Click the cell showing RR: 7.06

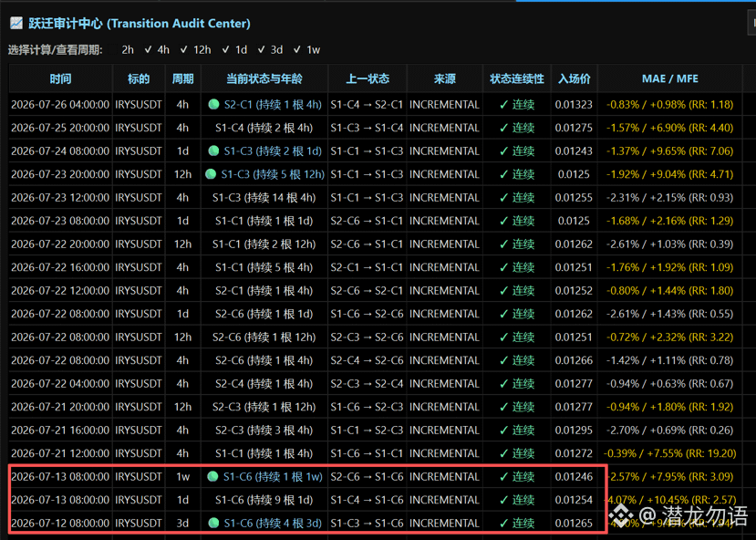click(x=669, y=151)
